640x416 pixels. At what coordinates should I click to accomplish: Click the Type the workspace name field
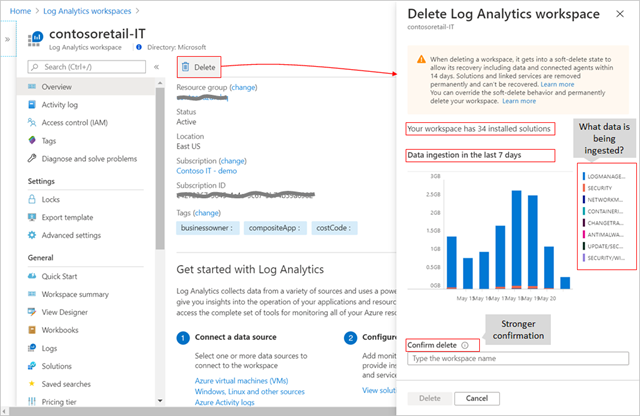[518, 358]
